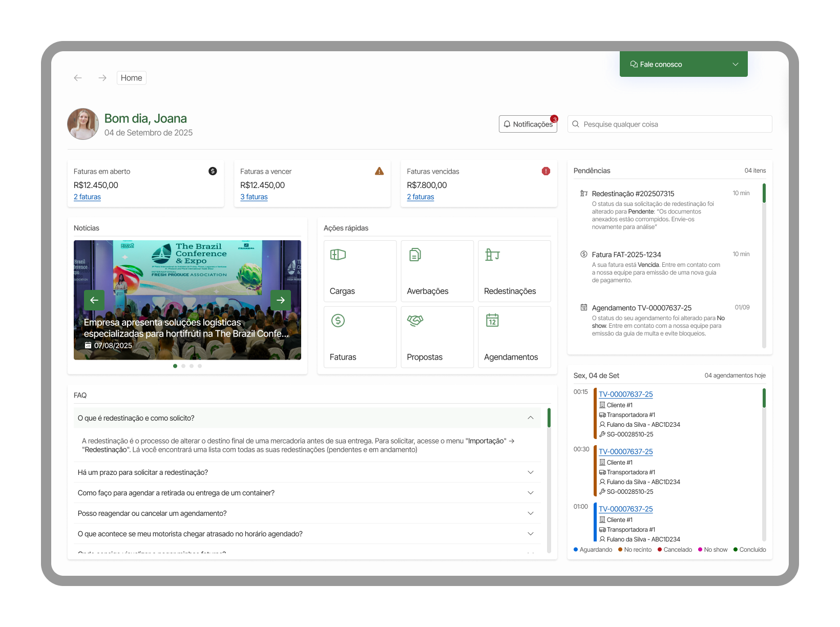Expand 'Há um prazo para solicitar a redestinação?'
The image size is (840, 627).
tap(307, 472)
